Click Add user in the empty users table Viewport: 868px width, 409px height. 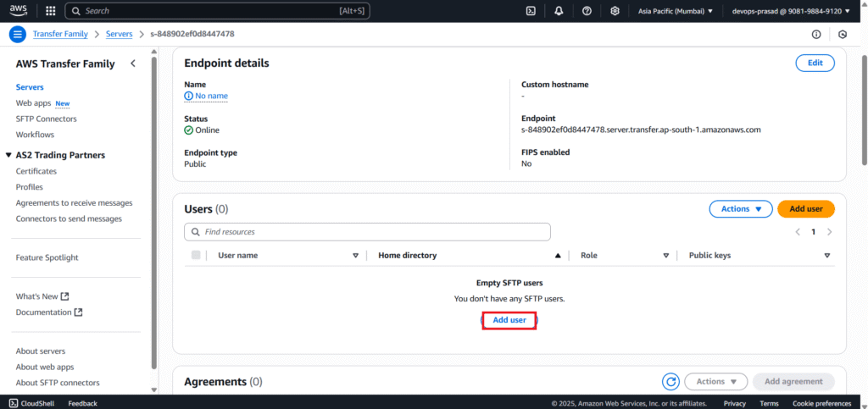[x=509, y=320]
